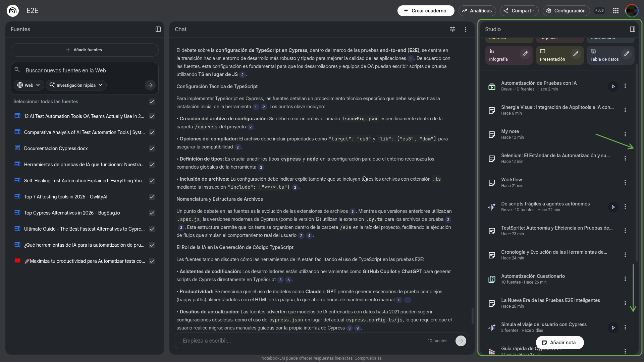Submit the web source search arrow
Viewport: 644px width, 362px height.
150,85
